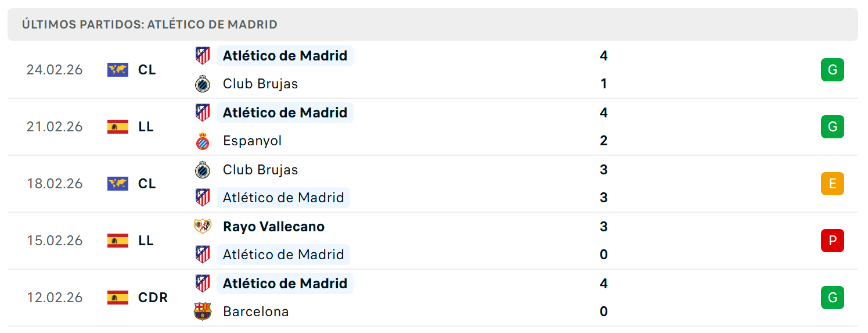
Task: Click the Barcelona club crest
Action: click(x=203, y=311)
